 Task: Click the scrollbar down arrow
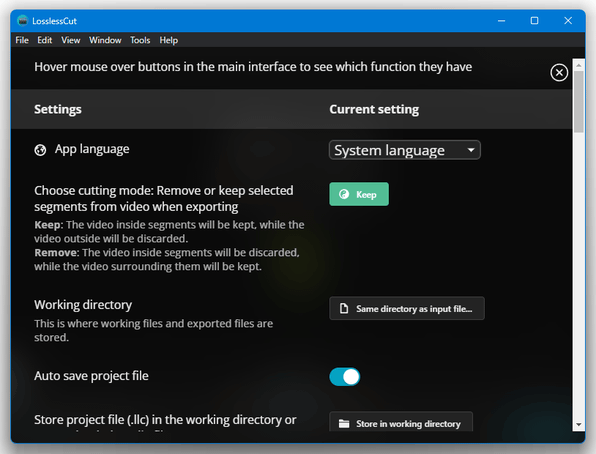point(579,425)
